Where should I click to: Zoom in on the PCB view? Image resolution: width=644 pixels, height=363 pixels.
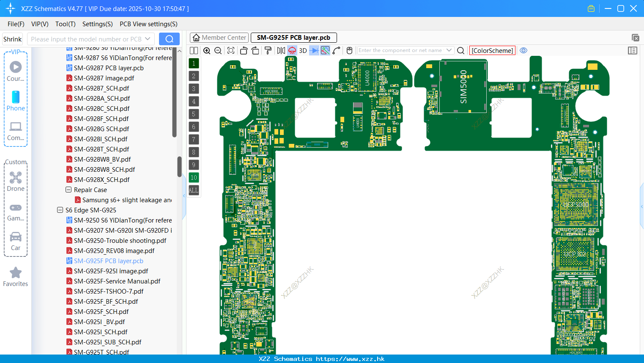[207, 50]
